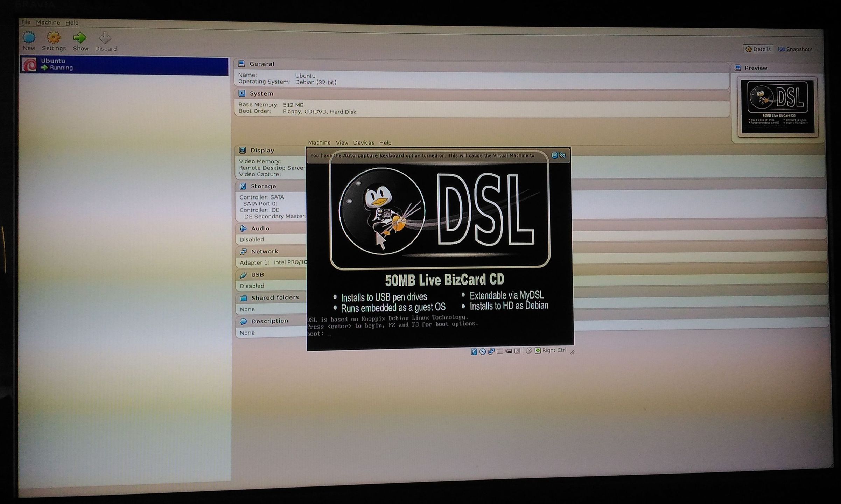Open the manager's Machine menu
This screenshot has width=841, height=504.
[x=48, y=22]
